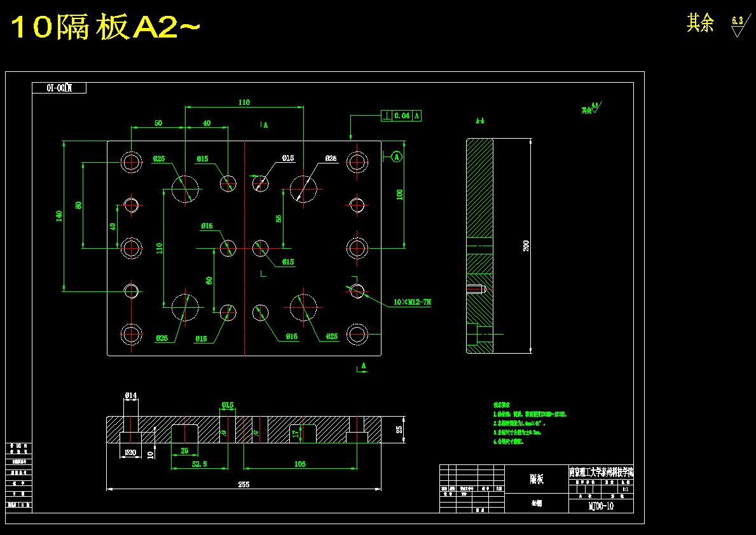Click the vertical '10' depth dimension
Image resolution: width=756 pixels, height=535 pixels.
point(151,454)
